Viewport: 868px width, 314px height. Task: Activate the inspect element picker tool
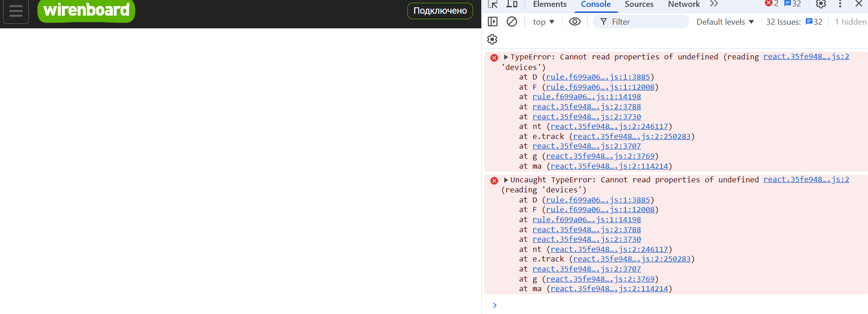492,4
